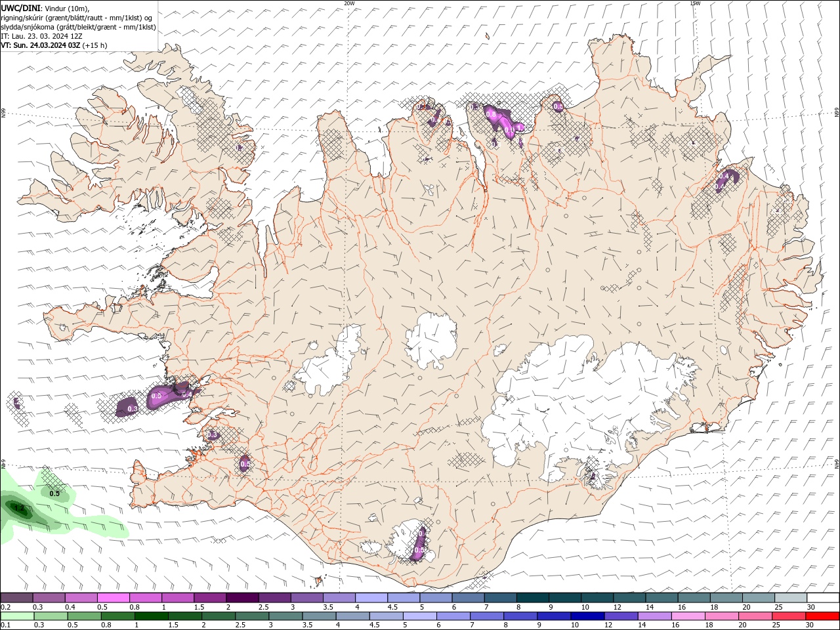
Task: Click the upper scale swatch beginning at 25
Action: [790, 598]
